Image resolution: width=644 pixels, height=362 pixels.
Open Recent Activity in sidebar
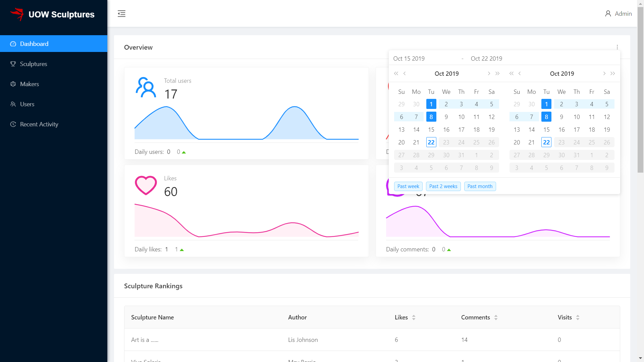pos(39,124)
